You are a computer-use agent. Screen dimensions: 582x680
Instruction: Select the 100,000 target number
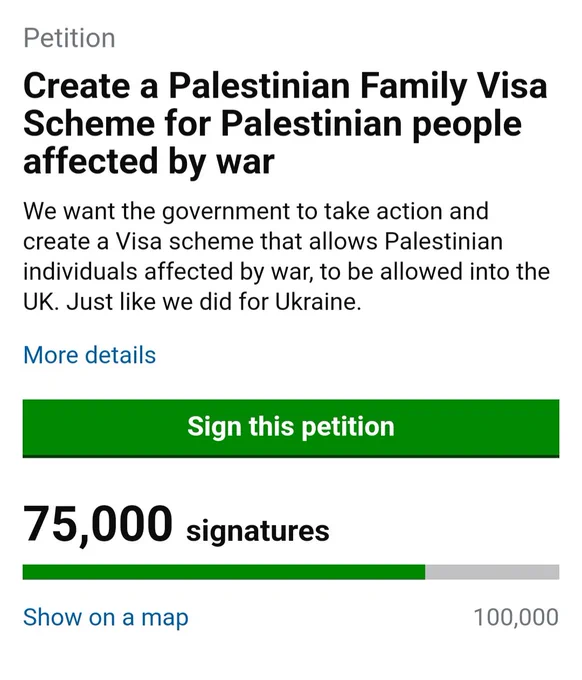516,617
